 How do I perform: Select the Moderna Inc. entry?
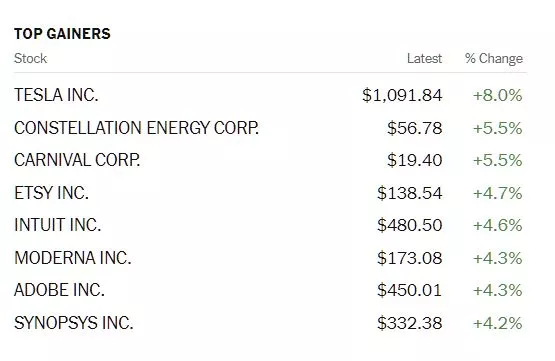(x=73, y=258)
